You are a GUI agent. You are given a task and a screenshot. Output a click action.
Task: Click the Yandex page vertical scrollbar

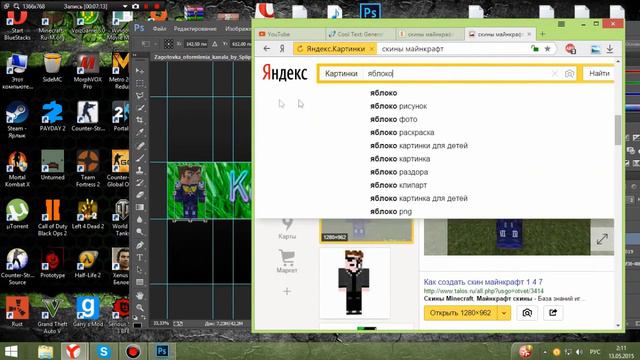coord(618,130)
